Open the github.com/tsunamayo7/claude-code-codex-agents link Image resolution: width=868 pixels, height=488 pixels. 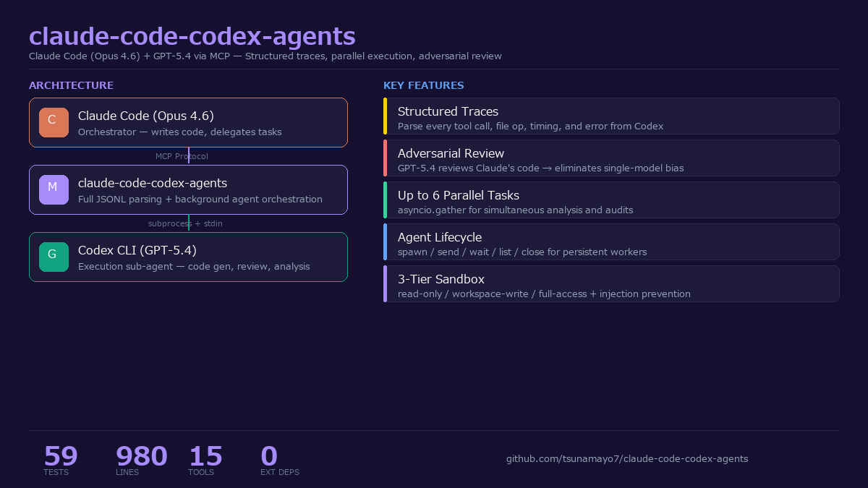click(x=627, y=459)
